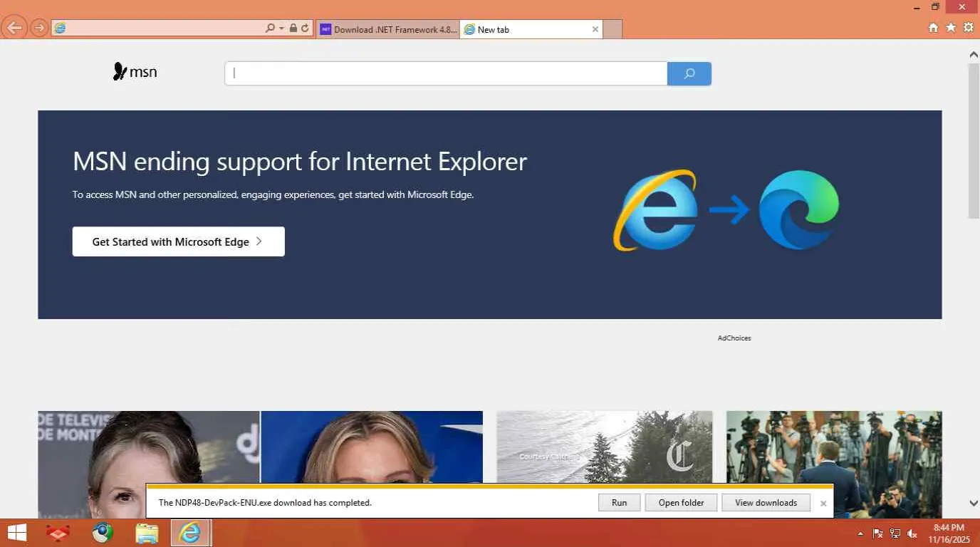Click the page scrollbar up arrow

pos(974,54)
